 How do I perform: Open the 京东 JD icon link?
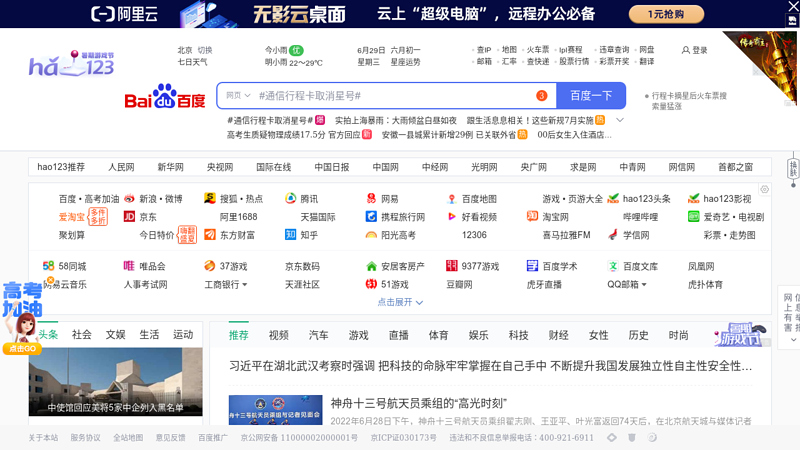coord(129,217)
